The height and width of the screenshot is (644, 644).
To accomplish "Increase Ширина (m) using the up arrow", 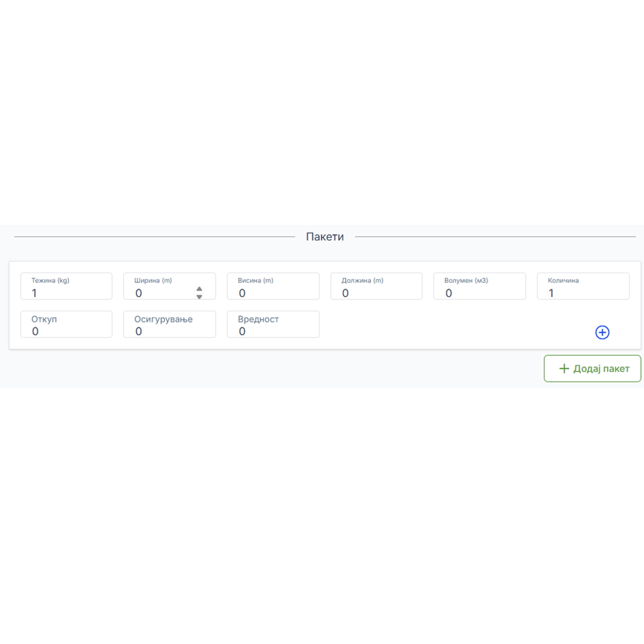I will pyautogui.click(x=199, y=289).
